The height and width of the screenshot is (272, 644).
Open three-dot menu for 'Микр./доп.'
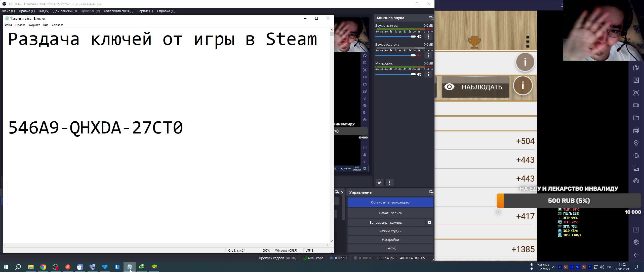428,74
